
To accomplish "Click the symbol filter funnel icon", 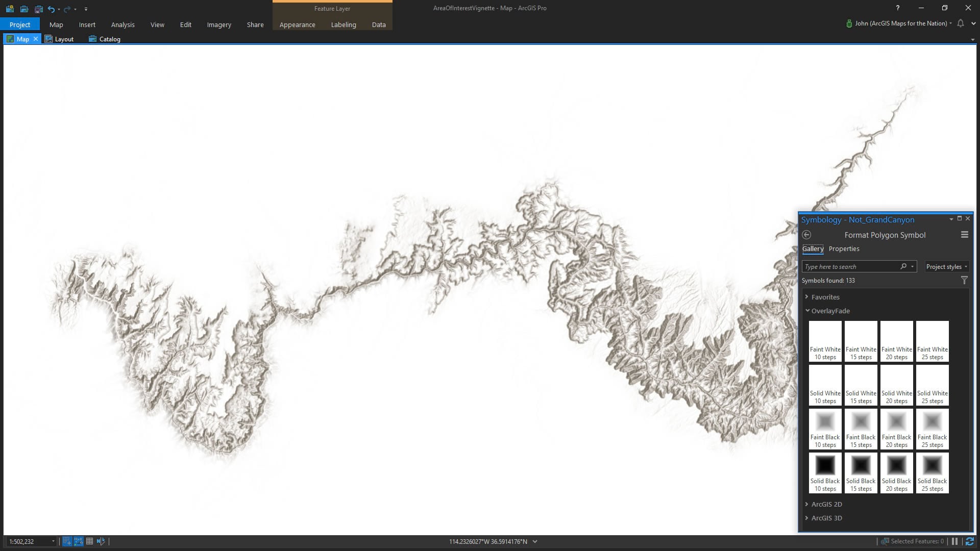I will click(964, 280).
